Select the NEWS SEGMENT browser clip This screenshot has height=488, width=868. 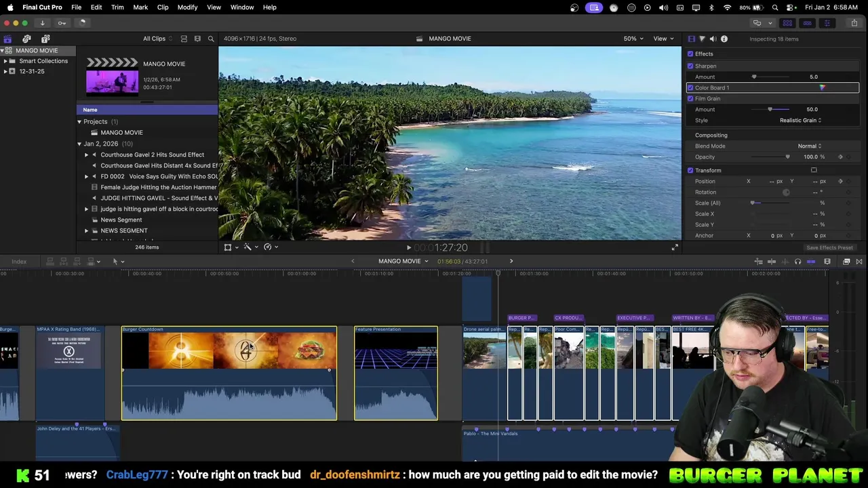tap(124, 230)
